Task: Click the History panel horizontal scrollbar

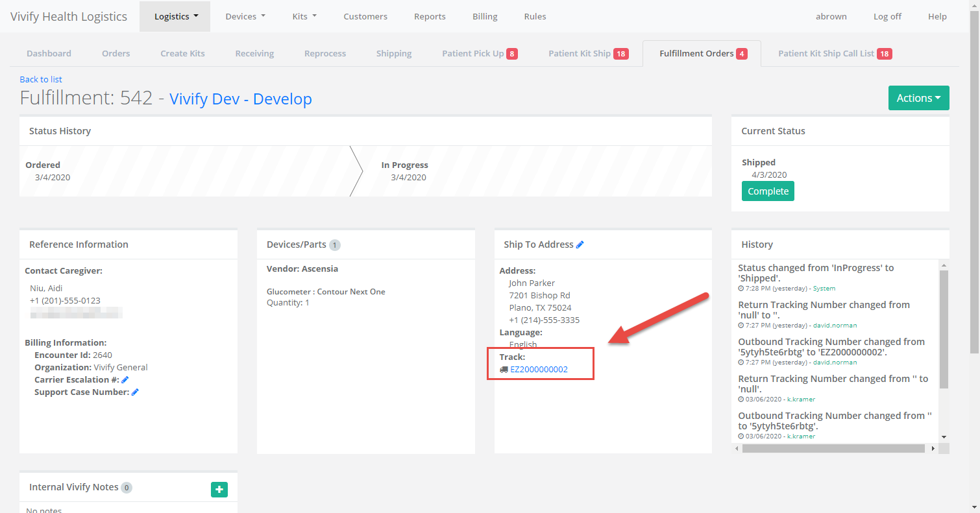Action: coord(833,448)
